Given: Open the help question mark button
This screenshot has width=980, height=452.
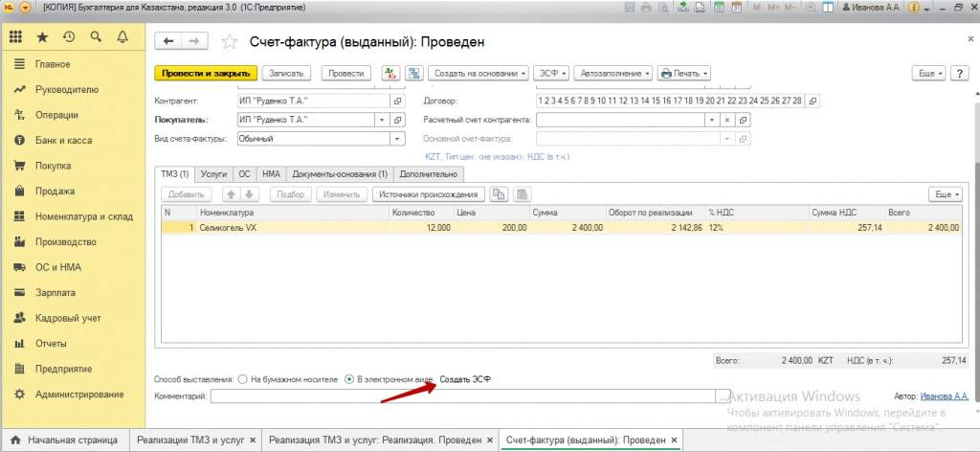Looking at the screenshot, I should [959, 73].
